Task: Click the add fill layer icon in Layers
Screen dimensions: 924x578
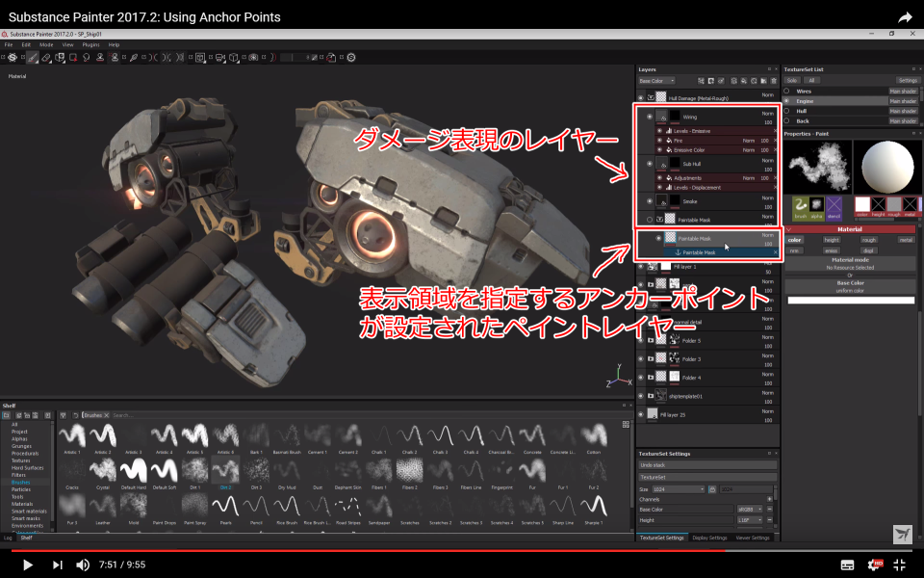Action: (744, 81)
